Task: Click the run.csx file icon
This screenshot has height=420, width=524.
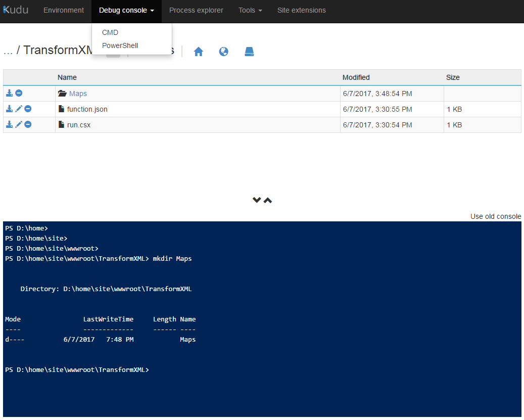Action: (61, 125)
